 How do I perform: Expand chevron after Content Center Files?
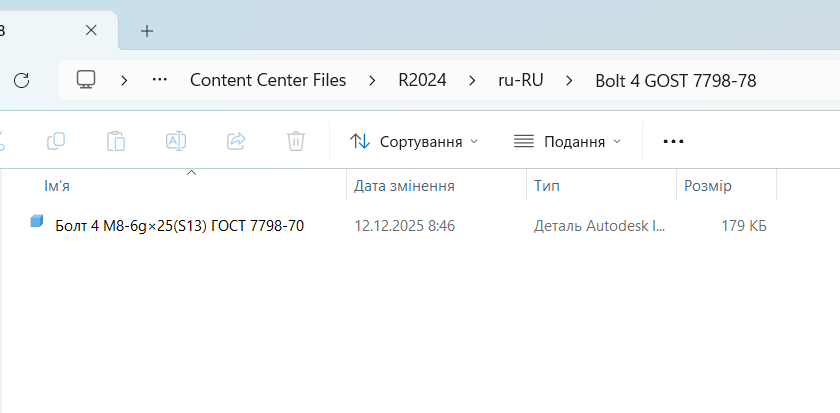372,80
